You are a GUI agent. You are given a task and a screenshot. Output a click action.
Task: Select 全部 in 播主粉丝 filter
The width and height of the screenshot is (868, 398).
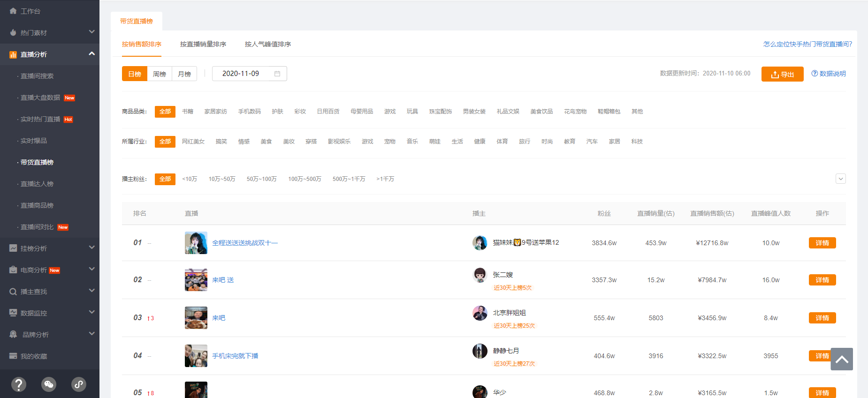pos(165,179)
